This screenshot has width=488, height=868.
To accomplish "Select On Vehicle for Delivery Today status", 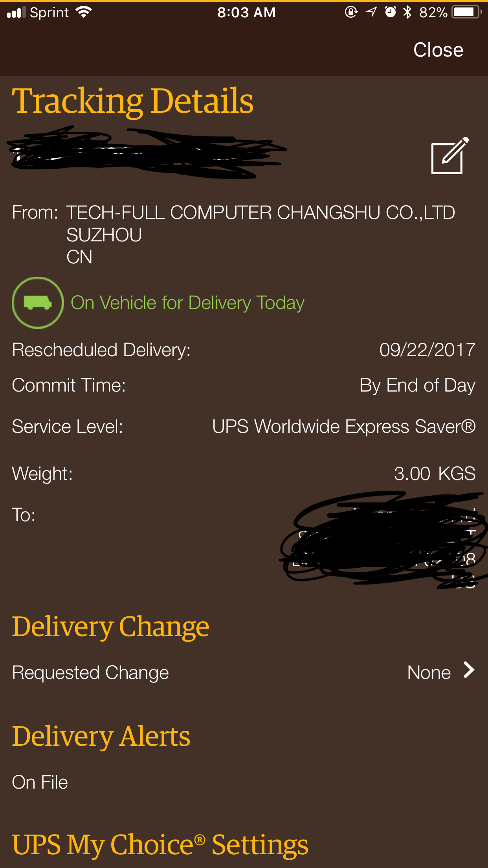I will pyautogui.click(x=187, y=303).
